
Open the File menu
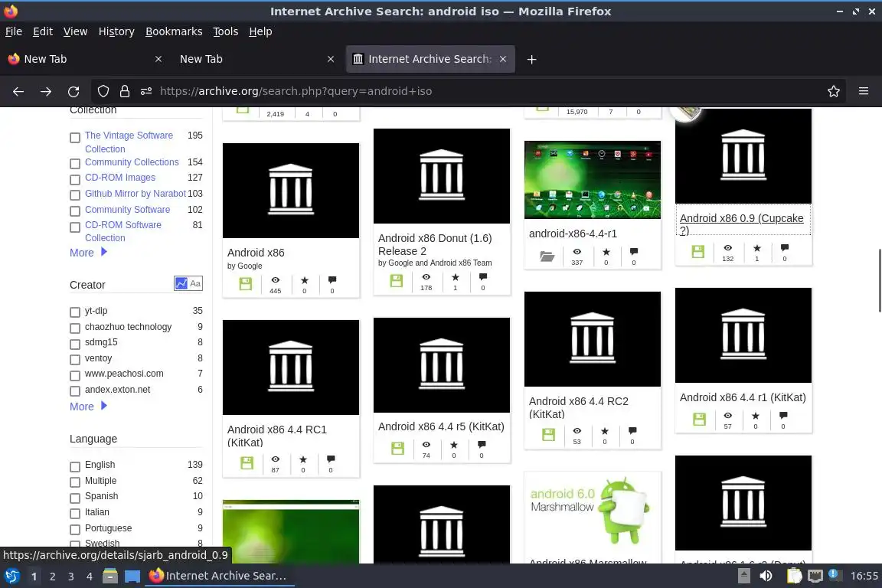14,31
